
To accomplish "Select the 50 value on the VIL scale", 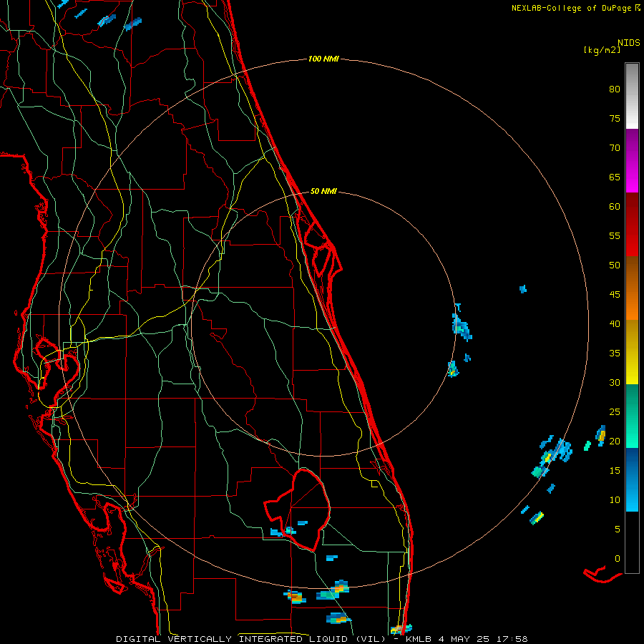I will 615,265.
